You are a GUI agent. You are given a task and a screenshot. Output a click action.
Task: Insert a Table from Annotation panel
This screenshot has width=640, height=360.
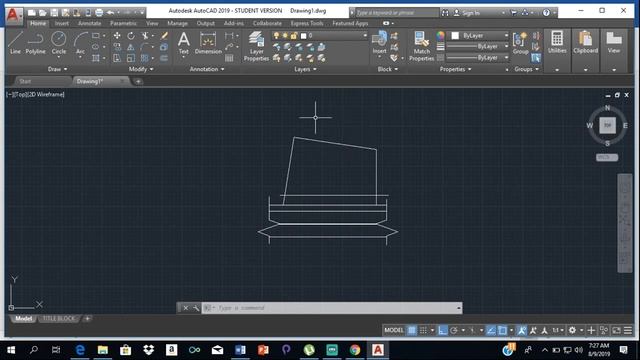(x=229, y=58)
